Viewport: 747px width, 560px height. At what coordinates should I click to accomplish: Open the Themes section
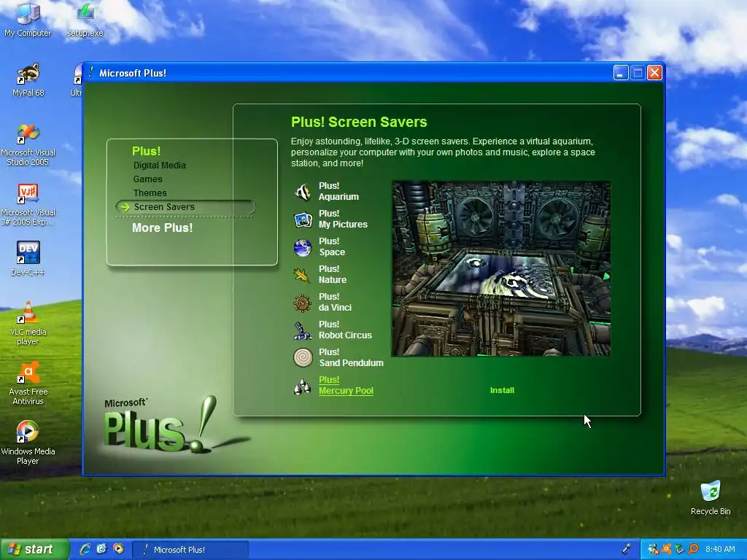tap(150, 192)
